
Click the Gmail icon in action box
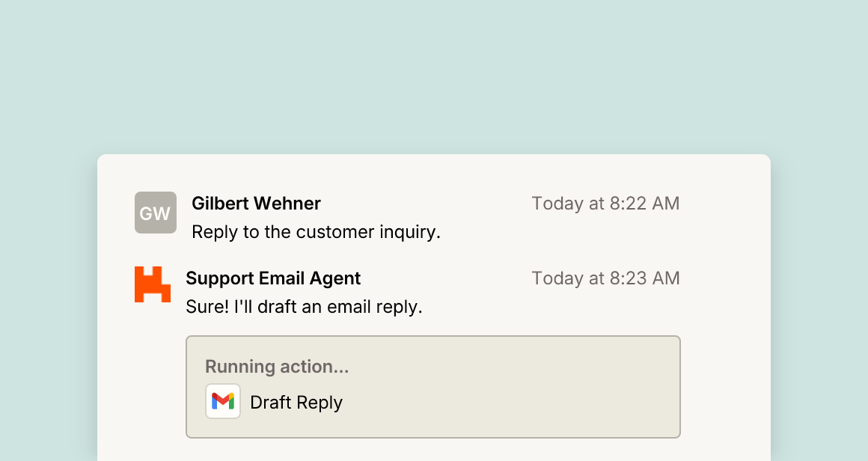223,401
